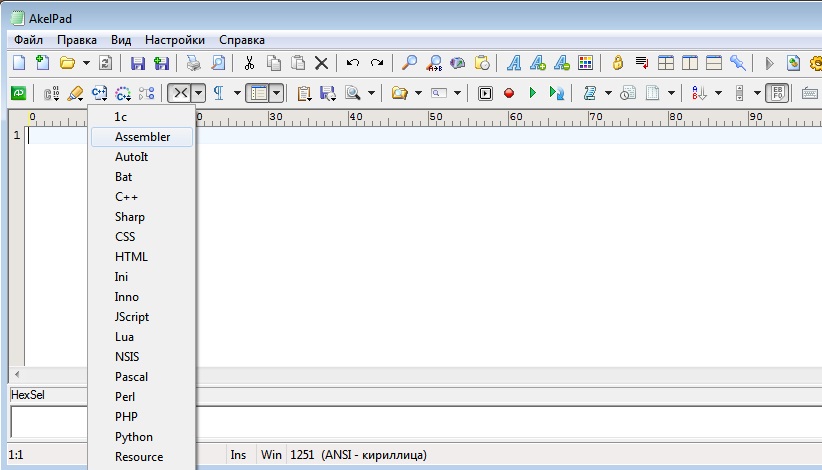Click the delete X icon
Viewport: 822px width, 470px height.
pos(321,63)
